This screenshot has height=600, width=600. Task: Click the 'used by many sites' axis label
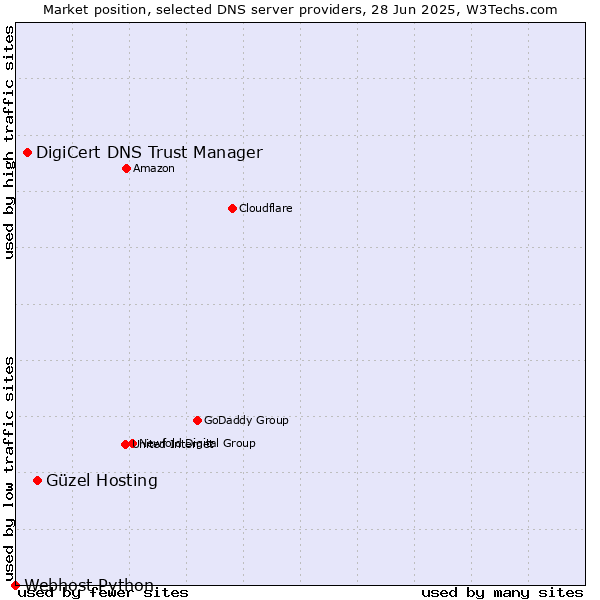point(502,593)
